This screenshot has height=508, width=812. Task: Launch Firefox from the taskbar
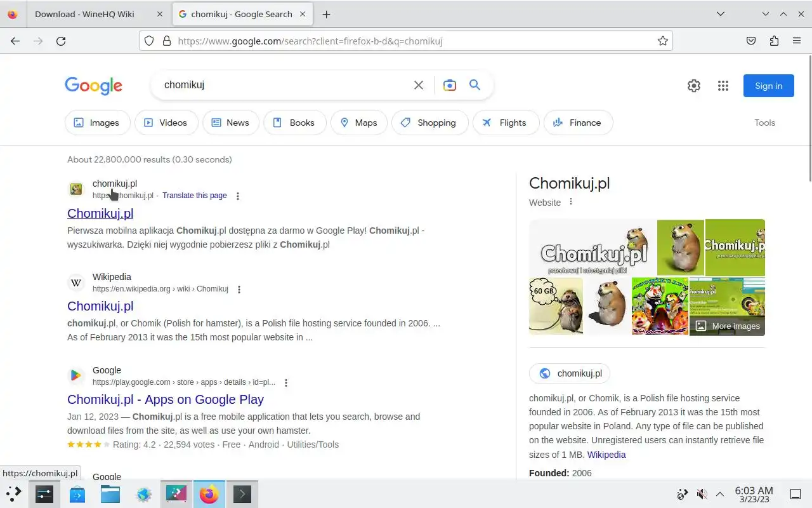209,494
